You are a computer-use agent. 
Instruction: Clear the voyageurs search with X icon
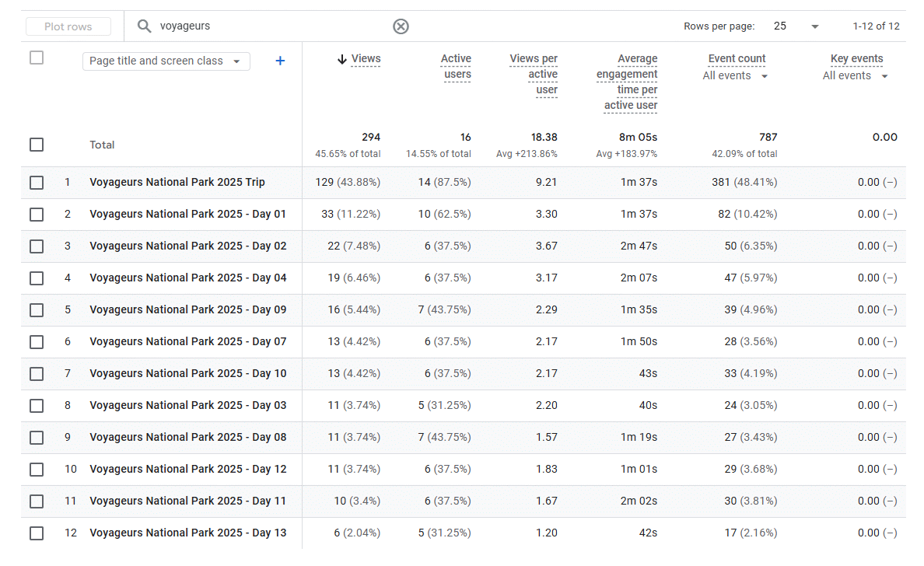pyautogui.click(x=401, y=26)
